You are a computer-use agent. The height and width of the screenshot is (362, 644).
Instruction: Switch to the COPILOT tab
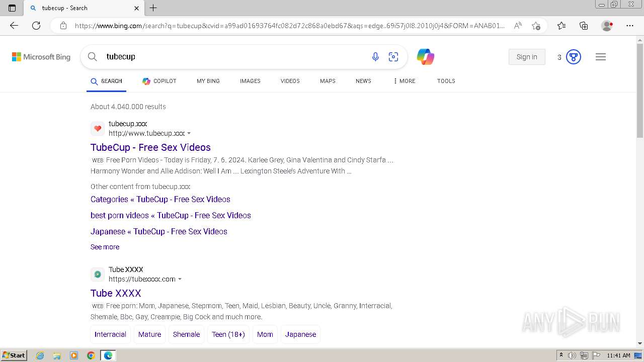[159, 81]
